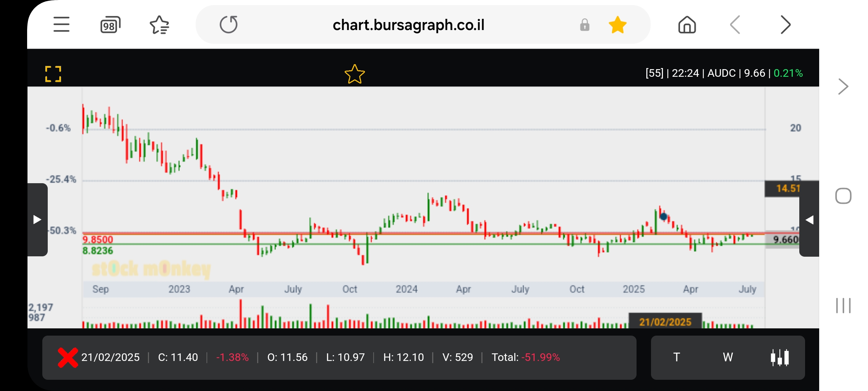868x391 pixels.
Task: Navigate back in browser history
Action: pos(735,25)
